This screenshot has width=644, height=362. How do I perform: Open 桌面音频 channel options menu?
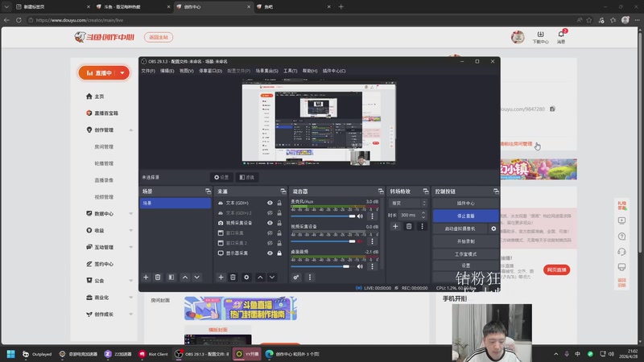pos(373,266)
